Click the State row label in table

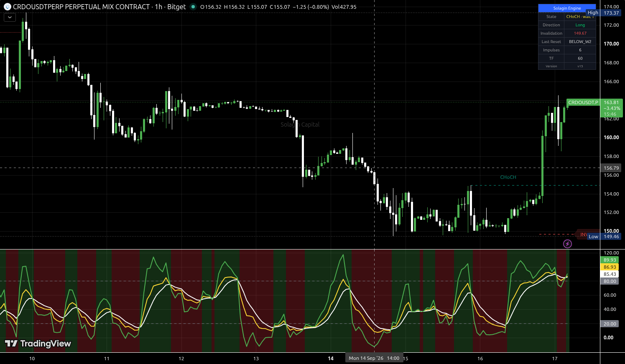click(551, 17)
